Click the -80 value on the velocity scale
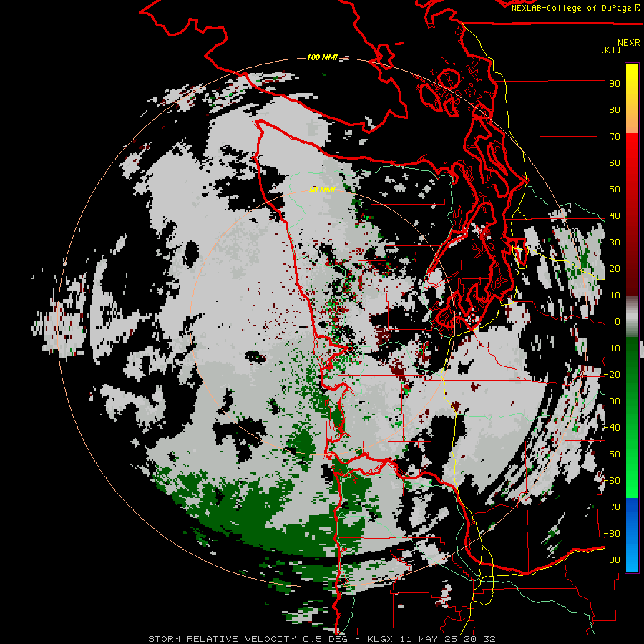Image resolution: width=644 pixels, height=644 pixels. [x=612, y=534]
